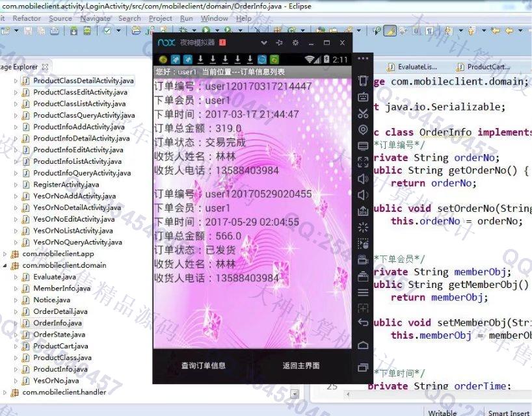The height and width of the screenshot is (416, 532).
Task: Select YesOrNoListActivity.java in Package Explorer
Action: tap(73, 231)
